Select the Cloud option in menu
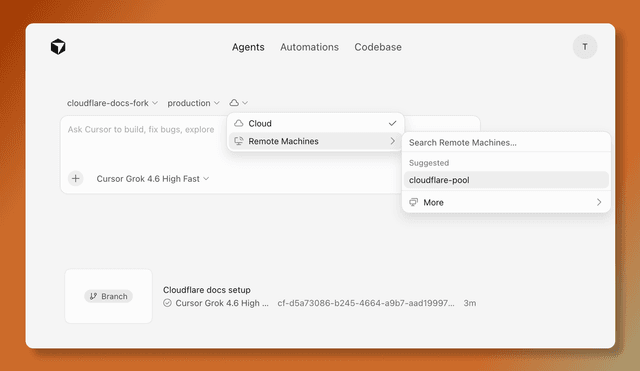Image resolution: width=640 pixels, height=371 pixels. tap(316, 123)
